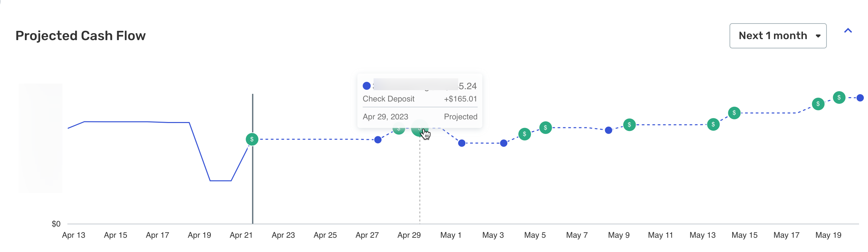Select the green dollar marker near May 14
Viewport: 868px width, 252px height.
[734, 113]
